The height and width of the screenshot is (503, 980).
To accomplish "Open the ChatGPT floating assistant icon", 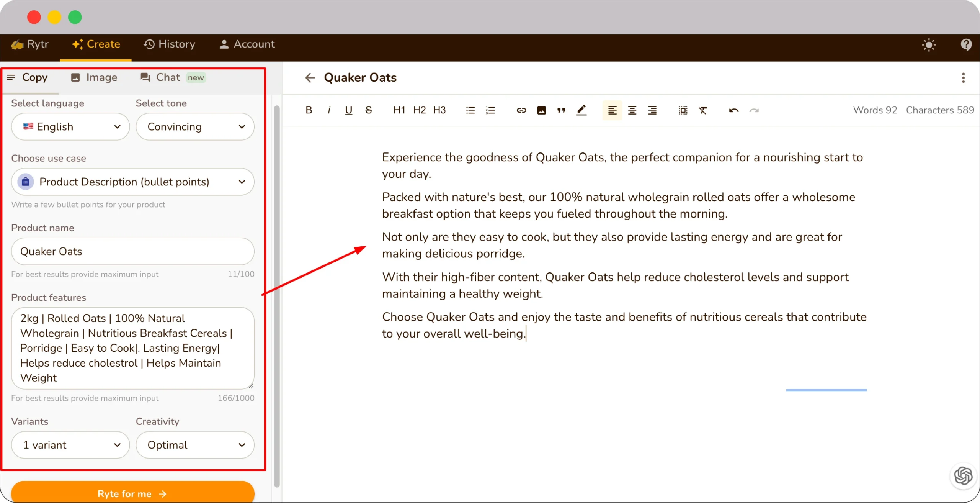I will [964, 476].
